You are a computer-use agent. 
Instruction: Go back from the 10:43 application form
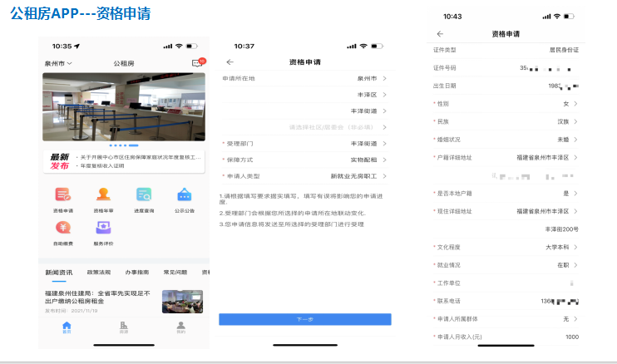(440, 34)
